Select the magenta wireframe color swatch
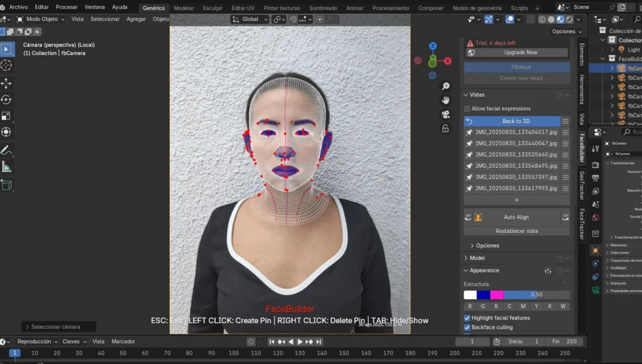Image resolution: width=642 pixels, height=364 pixels. point(497,295)
